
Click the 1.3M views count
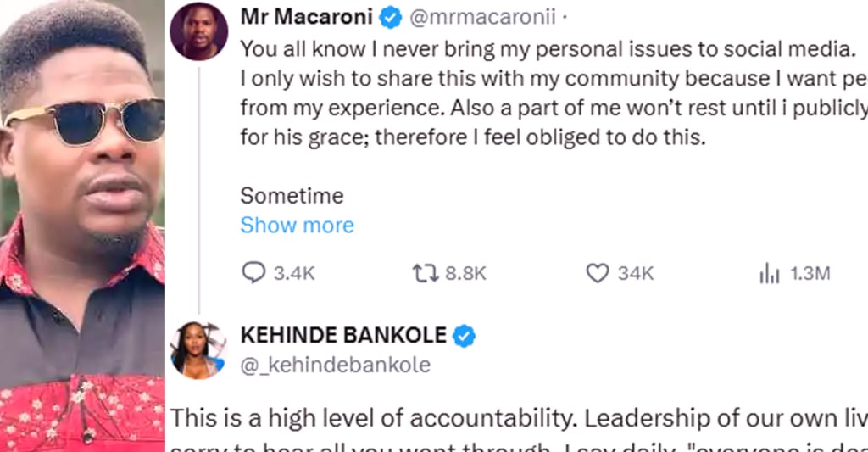tap(810, 273)
